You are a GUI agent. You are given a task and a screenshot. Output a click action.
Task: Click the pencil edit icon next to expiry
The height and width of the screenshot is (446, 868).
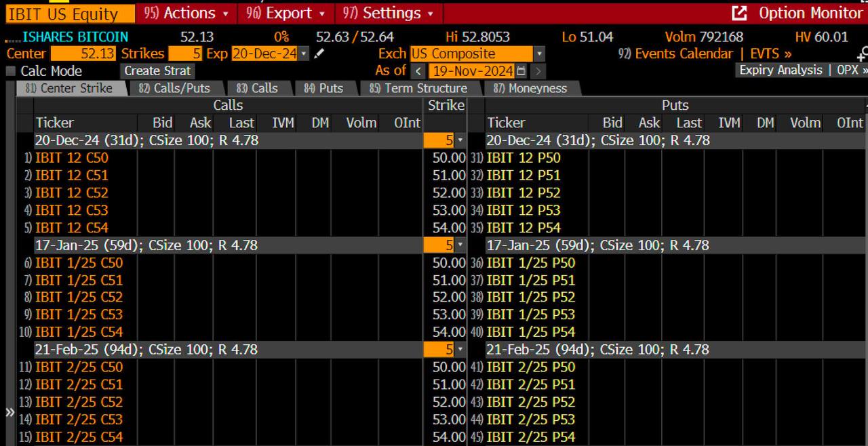[319, 54]
